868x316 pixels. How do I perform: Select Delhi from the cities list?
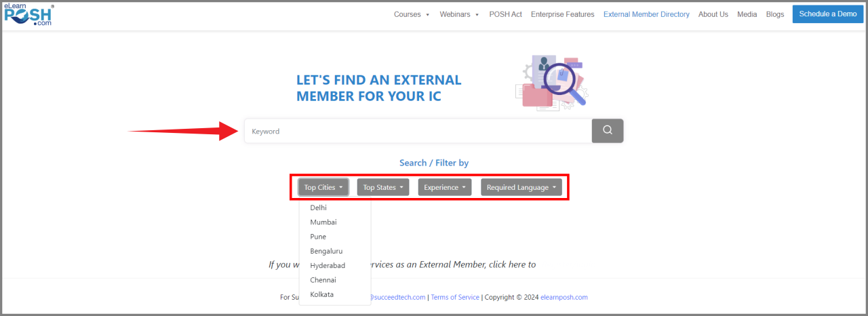click(x=319, y=208)
